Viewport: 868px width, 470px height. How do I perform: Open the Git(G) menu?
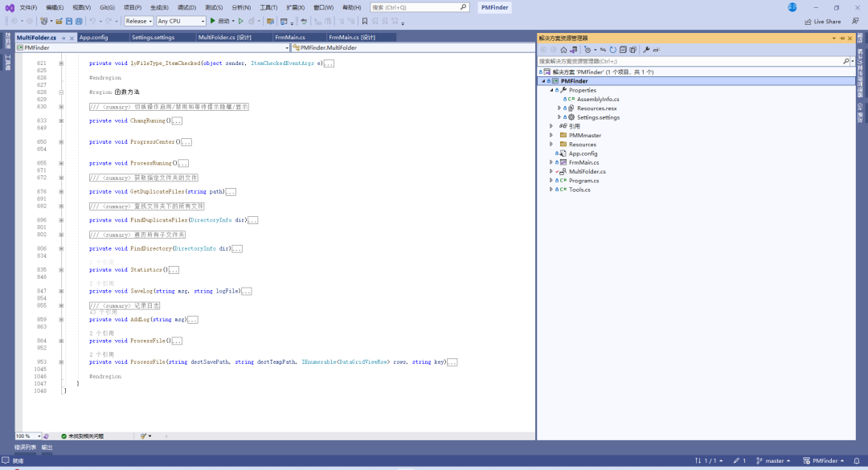tap(108, 7)
